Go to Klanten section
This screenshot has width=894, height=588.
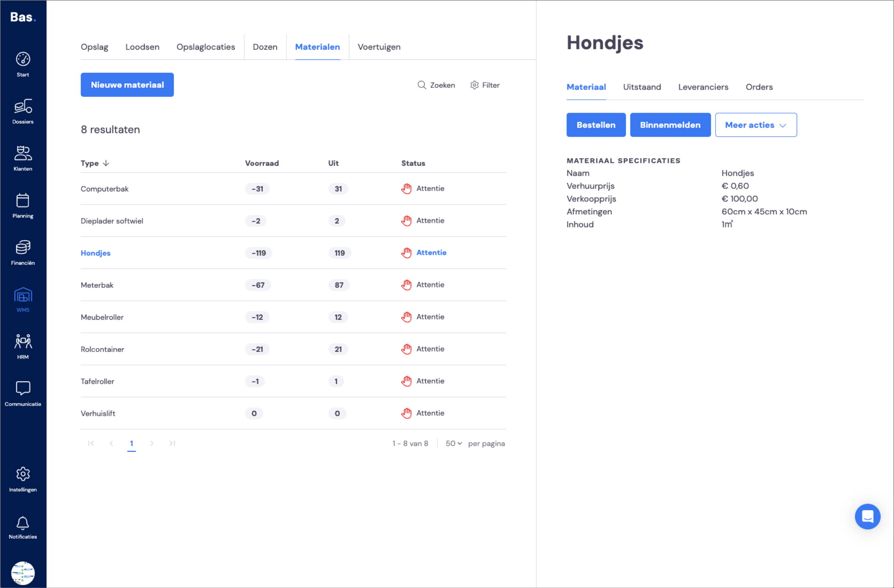[23, 158]
